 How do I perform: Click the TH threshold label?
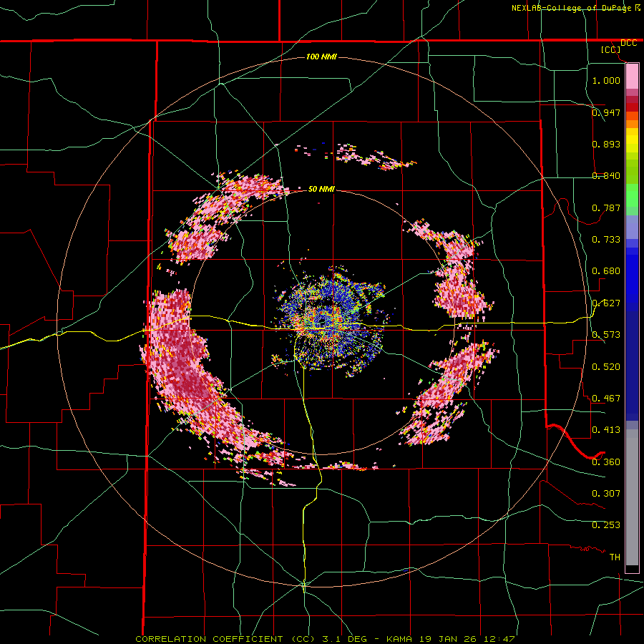pyautogui.click(x=615, y=557)
